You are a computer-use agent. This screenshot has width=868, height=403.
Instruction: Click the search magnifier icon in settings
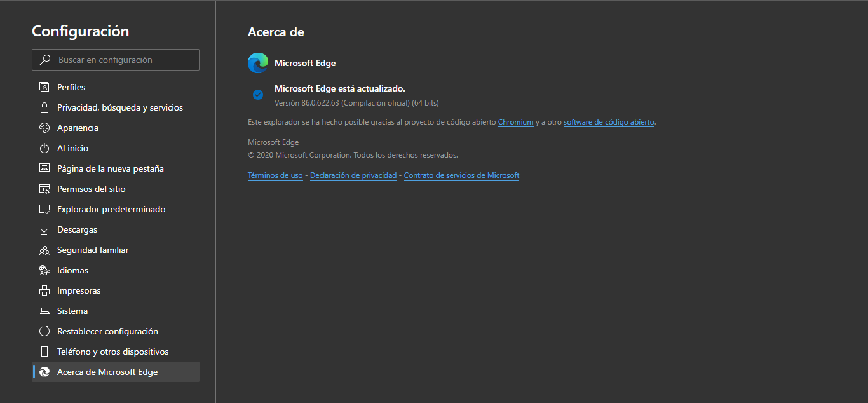pyautogui.click(x=45, y=60)
